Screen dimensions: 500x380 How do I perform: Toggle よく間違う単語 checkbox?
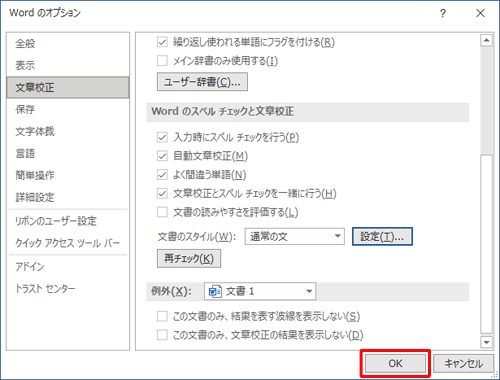point(162,175)
